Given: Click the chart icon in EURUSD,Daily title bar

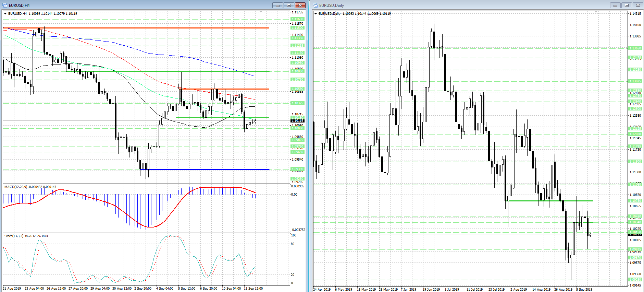Looking at the screenshot, I should coord(315,5).
